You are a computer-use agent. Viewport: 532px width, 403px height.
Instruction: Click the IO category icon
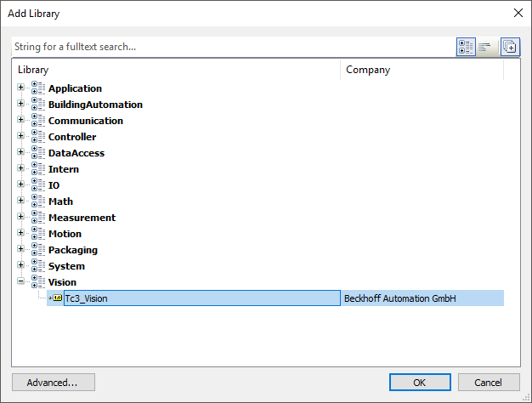click(x=38, y=184)
